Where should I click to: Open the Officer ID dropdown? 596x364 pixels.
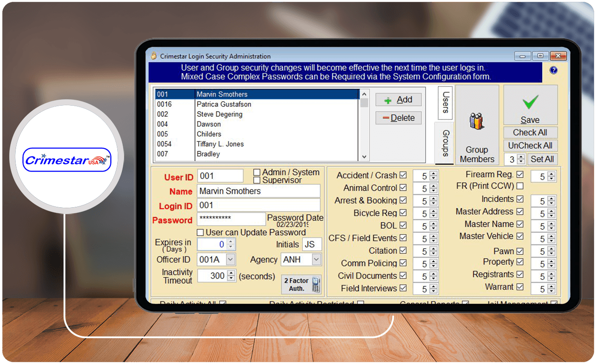pos(230,260)
